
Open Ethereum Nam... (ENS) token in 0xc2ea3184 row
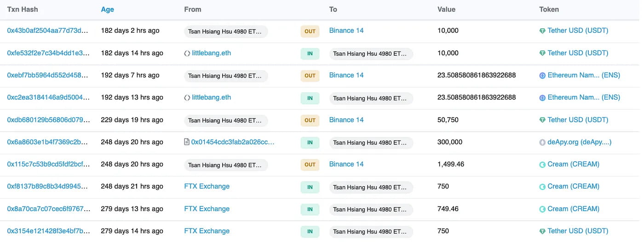pyautogui.click(x=584, y=98)
